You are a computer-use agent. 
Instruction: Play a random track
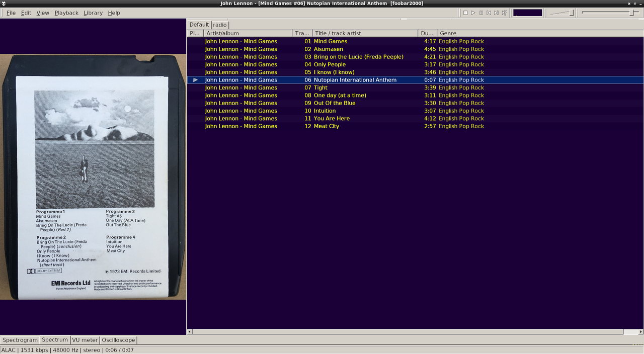[504, 13]
